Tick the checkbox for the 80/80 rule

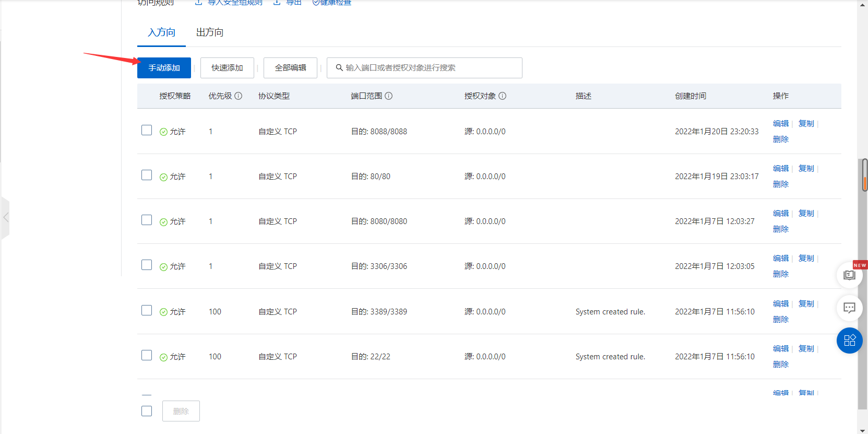[x=147, y=175]
